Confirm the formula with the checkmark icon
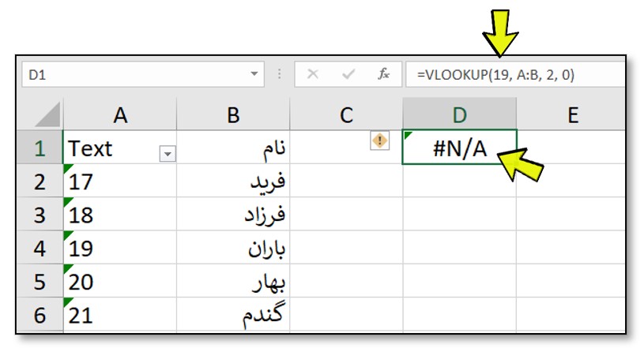The width and height of the screenshot is (644, 348). (348, 74)
